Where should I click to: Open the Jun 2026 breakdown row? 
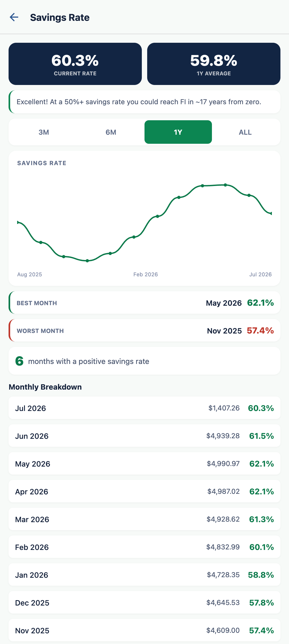[144, 436]
